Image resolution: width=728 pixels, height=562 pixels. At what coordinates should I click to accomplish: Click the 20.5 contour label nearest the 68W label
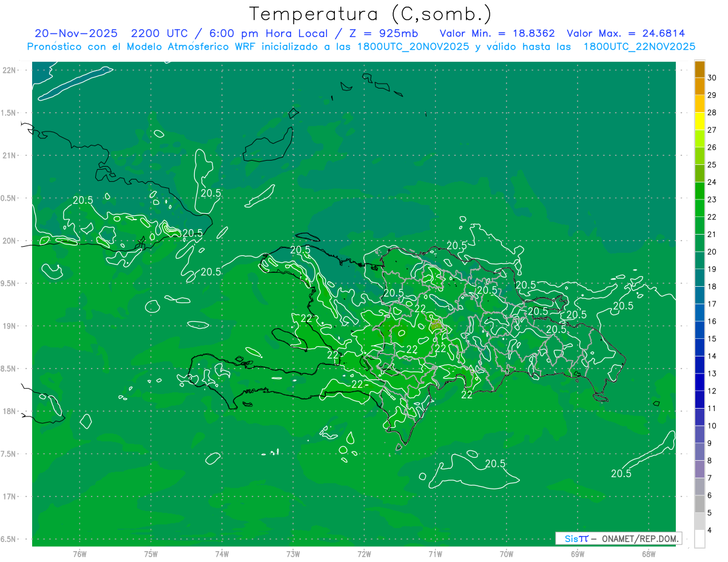[x=621, y=473]
